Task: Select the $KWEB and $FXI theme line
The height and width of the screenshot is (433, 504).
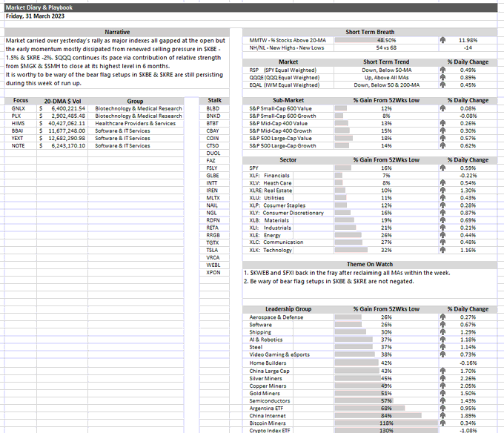Action: (347, 273)
